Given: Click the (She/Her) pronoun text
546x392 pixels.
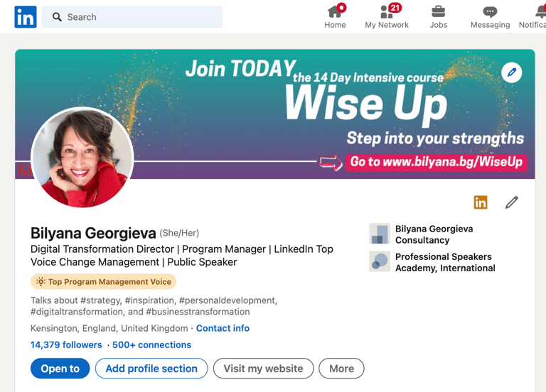Looking at the screenshot, I should pos(179,233).
